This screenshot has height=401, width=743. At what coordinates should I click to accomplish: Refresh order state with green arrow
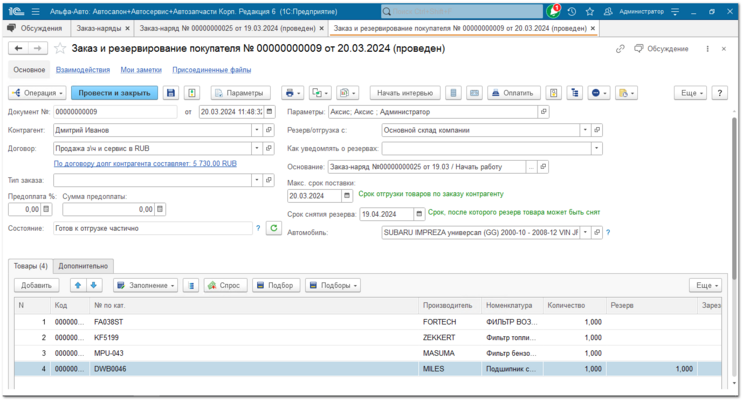coord(274,228)
